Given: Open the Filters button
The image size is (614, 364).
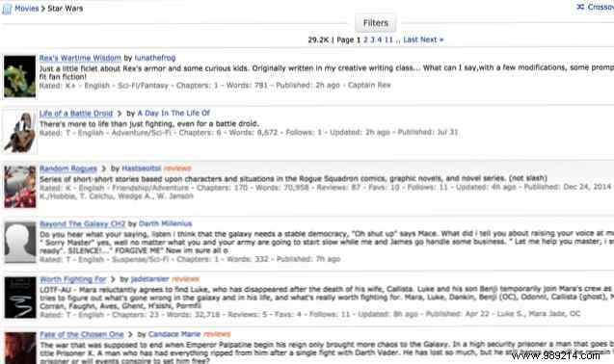Looking at the screenshot, I should (376, 23).
